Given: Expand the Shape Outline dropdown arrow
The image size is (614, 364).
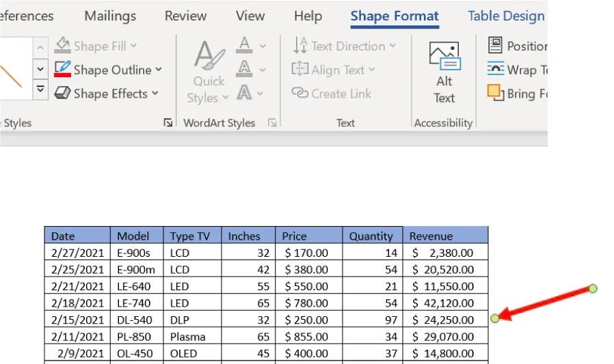Looking at the screenshot, I should [159, 70].
